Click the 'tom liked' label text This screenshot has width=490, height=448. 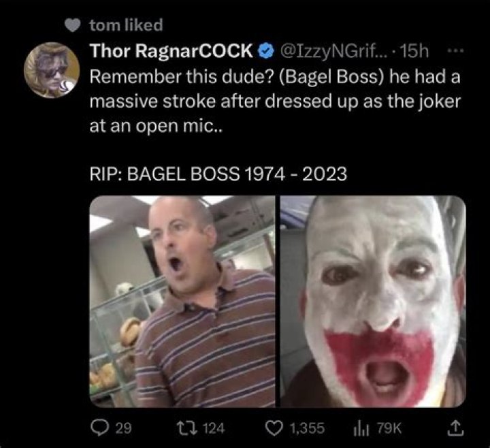(x=126, y=25)
